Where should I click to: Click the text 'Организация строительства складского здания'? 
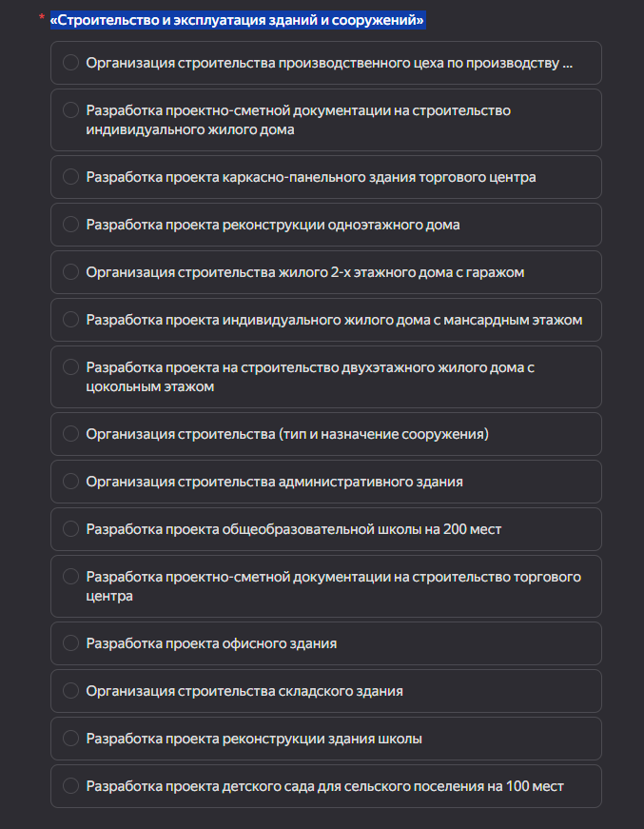click(244, 691)
